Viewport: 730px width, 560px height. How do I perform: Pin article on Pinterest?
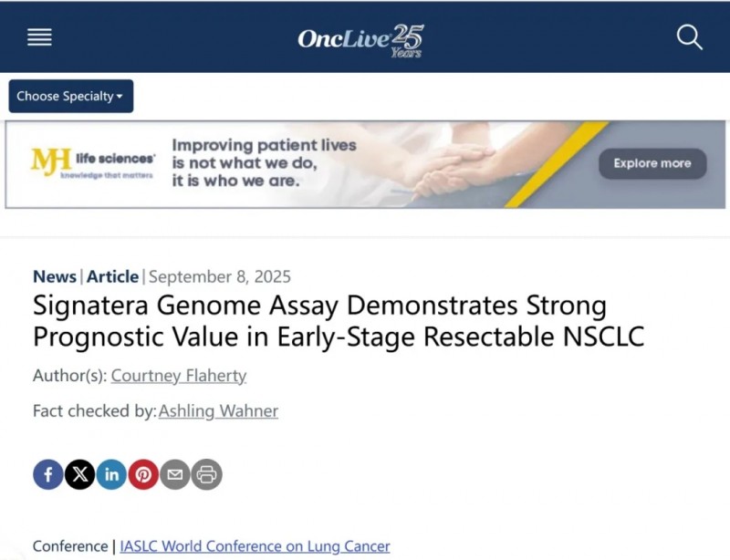[x=143, y=474]
